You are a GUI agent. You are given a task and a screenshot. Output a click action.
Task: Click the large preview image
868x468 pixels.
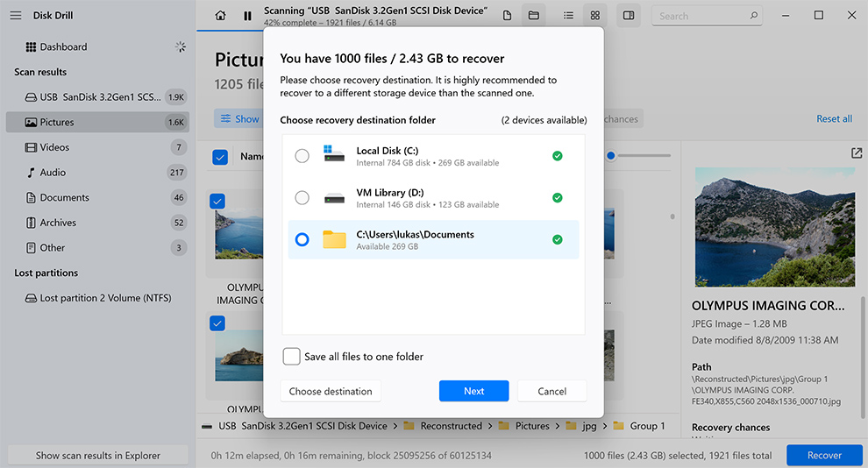774,227
